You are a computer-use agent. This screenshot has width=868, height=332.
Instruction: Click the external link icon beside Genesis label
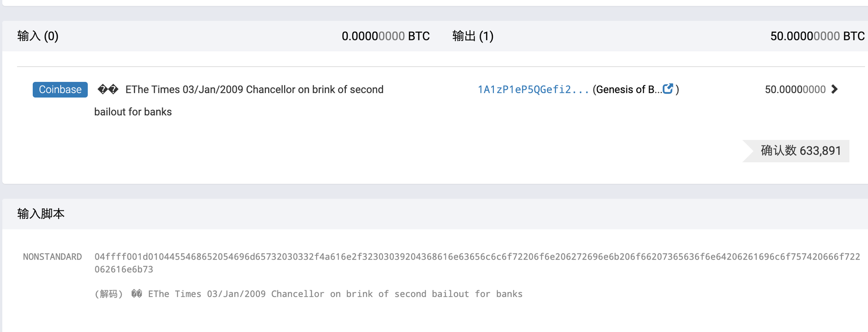pos(668,89)
